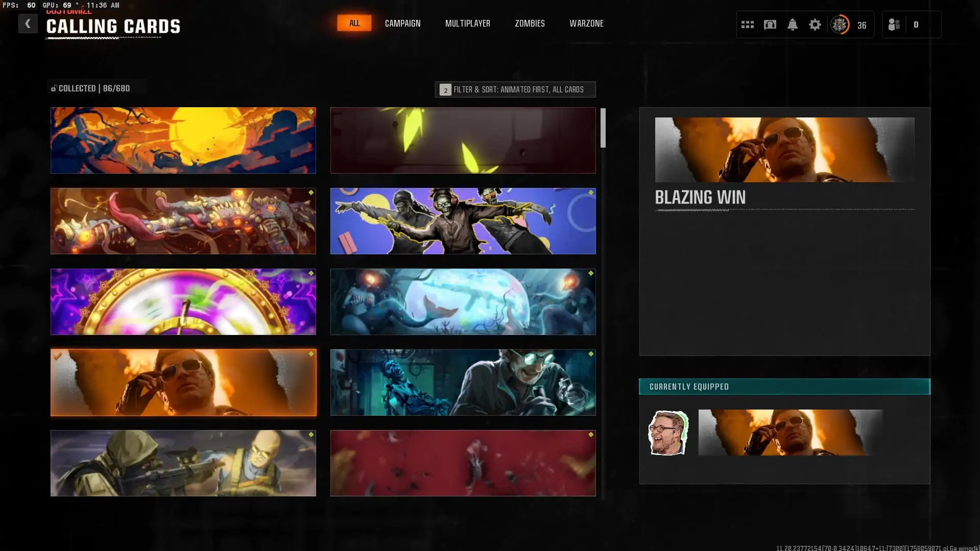Select the ALL tab
The width and height of the screenshot is (980, 551).
(354, 23)
